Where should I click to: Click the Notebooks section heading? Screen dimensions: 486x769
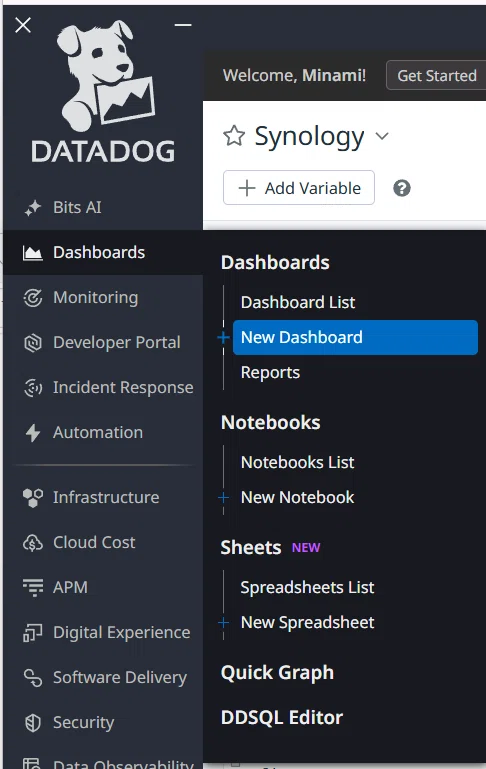[270, 423]
